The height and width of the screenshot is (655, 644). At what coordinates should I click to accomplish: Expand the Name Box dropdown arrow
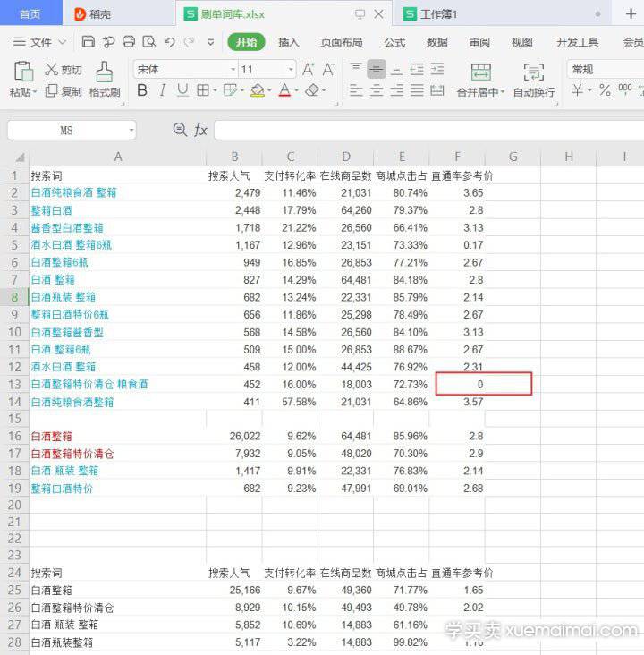click(x=131, y=131)
